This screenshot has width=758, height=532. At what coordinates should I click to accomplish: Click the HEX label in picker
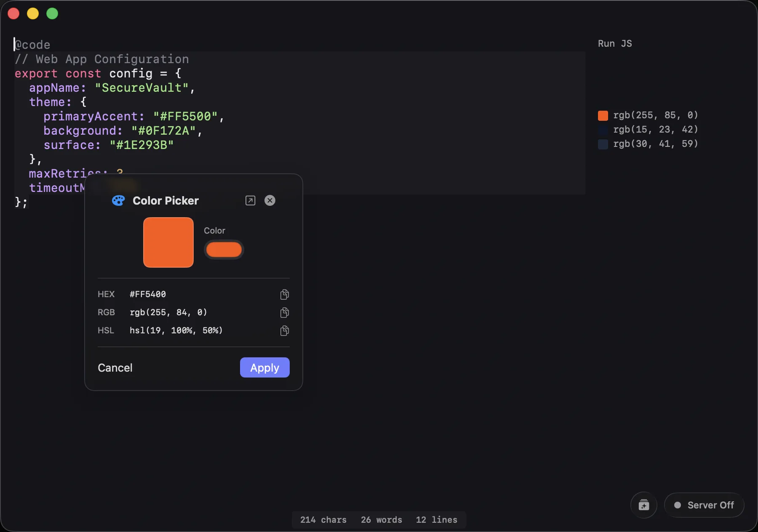pos(106,294)
